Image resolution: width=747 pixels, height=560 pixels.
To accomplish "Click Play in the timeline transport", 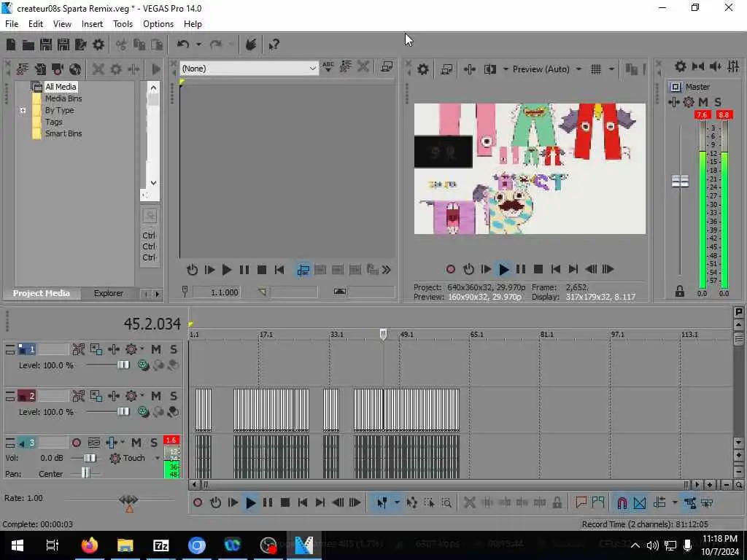I will click(250, 503).
